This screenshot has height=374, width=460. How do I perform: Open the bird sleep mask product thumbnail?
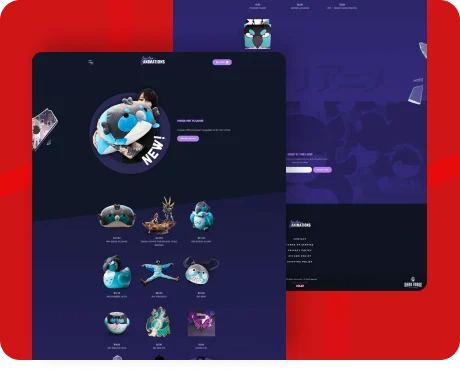click(x=117, y=217)
